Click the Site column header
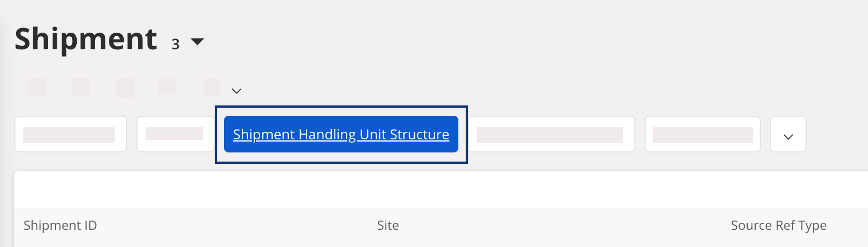The width and height of the screenshot is (868, 247). point(388,226)
